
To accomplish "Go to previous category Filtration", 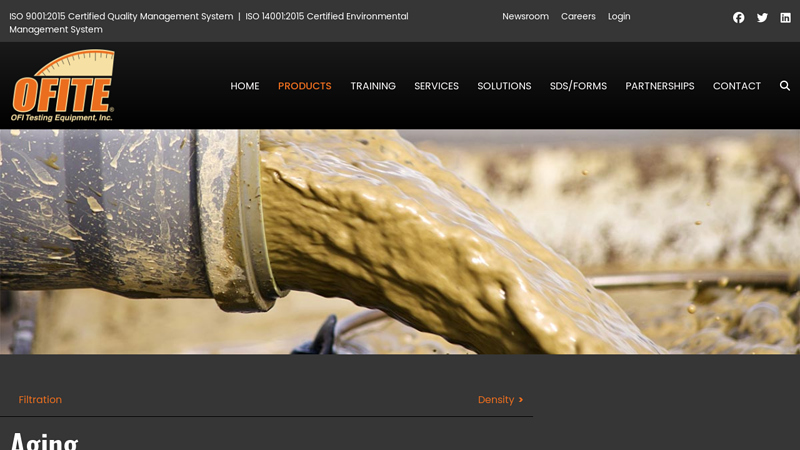I will [x=40, y=400].
